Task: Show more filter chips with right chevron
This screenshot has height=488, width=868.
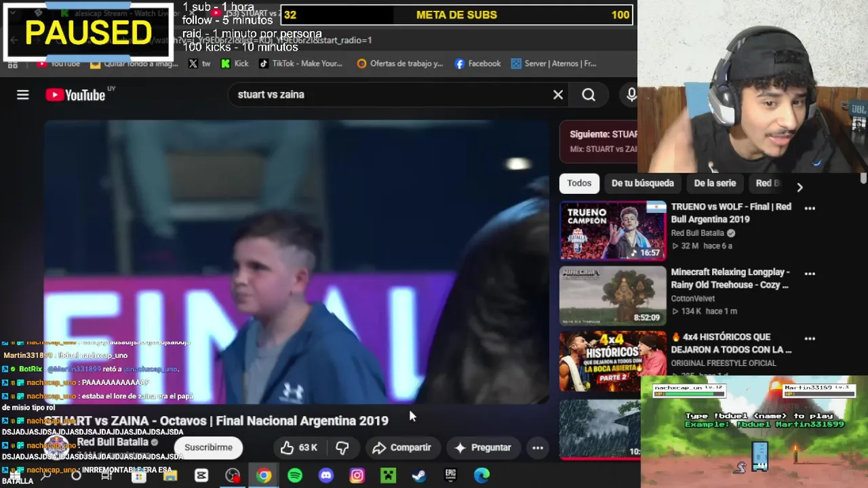Action: pos(800,187)
